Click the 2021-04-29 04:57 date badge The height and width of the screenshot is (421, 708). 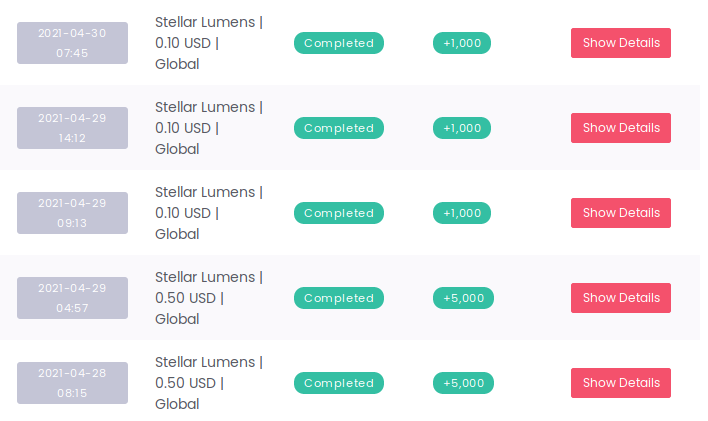point(72,298)
